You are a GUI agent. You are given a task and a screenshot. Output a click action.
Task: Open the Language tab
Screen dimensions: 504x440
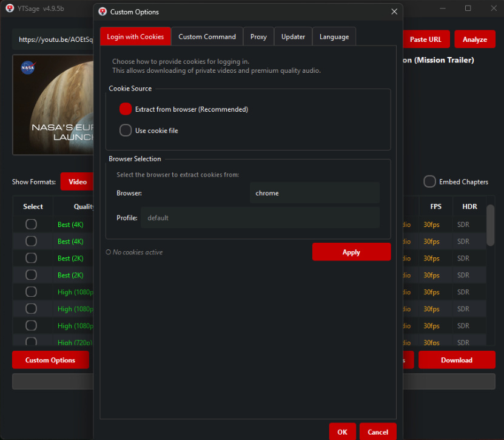[x=334, y=36]
